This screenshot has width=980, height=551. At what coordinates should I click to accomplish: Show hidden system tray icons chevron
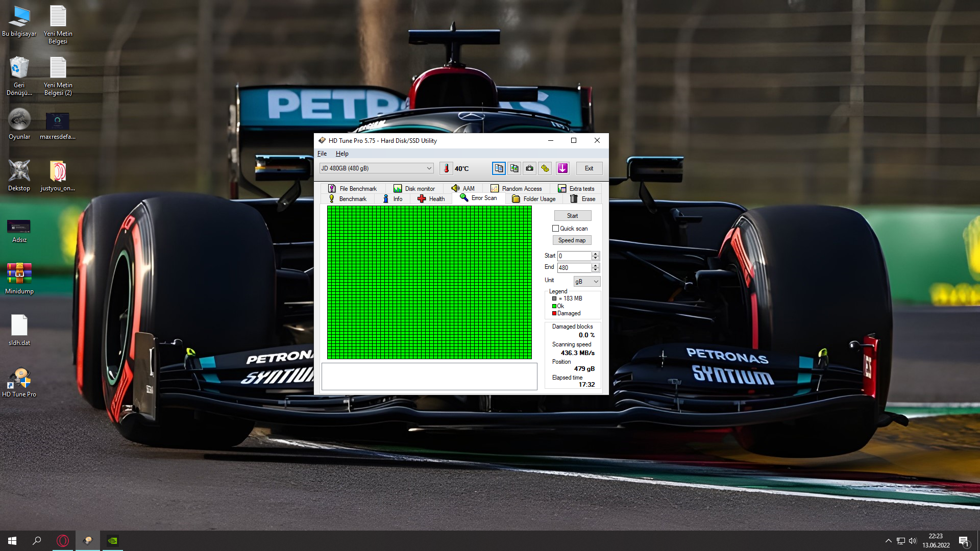[888, 541]
